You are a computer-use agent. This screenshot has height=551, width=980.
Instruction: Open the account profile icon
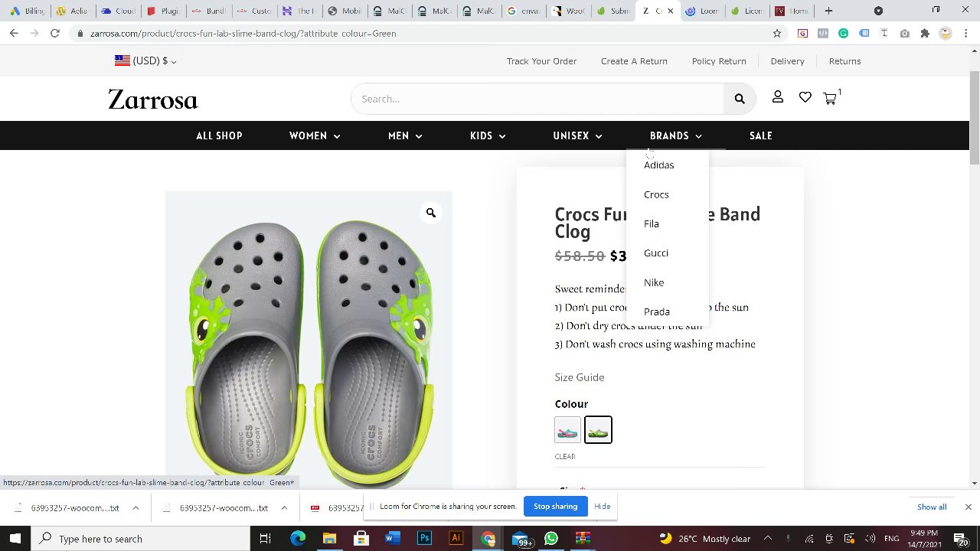coord(777,97)
